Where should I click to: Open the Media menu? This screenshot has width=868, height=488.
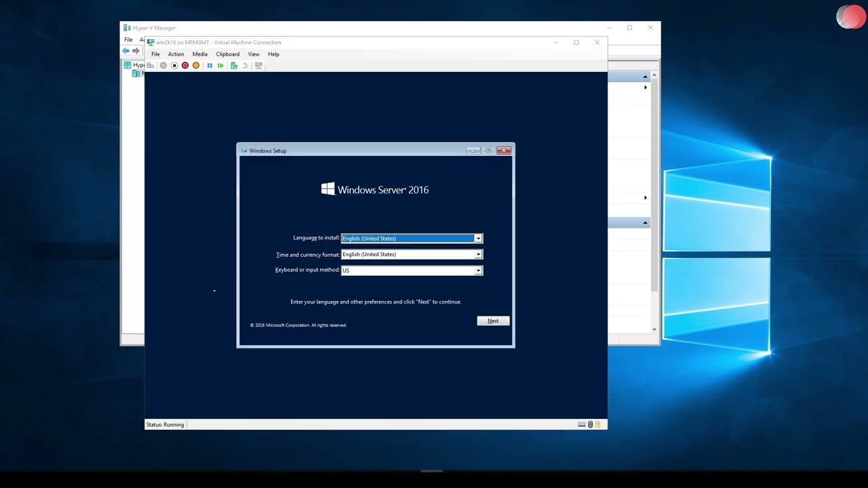click(x=199, y=54)
